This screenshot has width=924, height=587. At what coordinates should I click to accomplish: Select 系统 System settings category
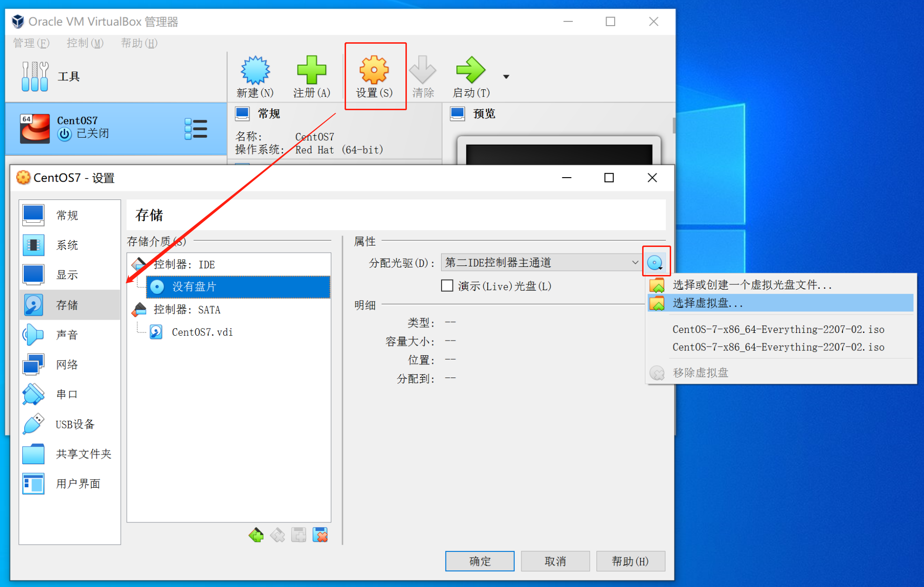pyautogui.click(x=70, y=245)
